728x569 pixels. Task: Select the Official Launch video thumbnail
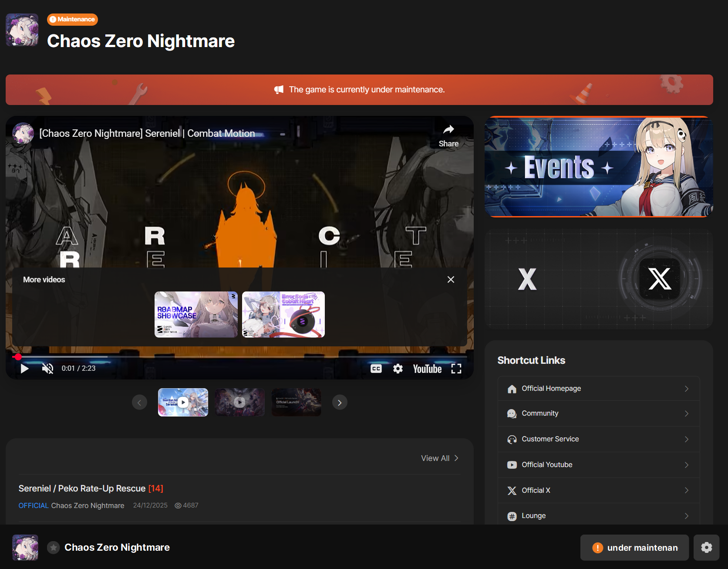296,402
